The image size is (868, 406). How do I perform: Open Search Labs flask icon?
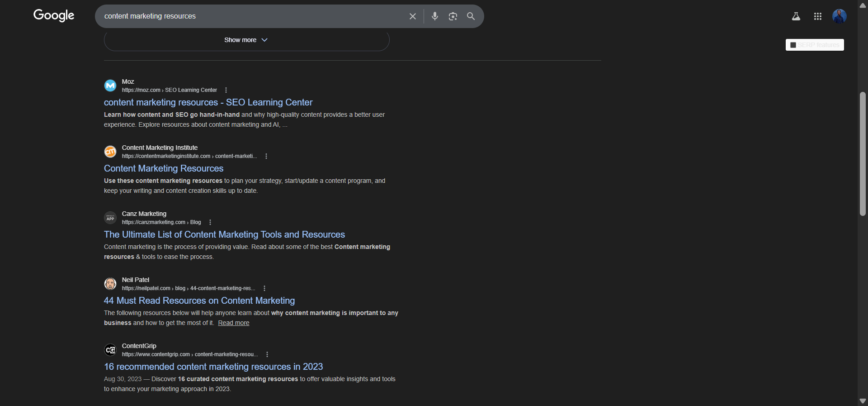pyautogui.click(x=796, y=16)
